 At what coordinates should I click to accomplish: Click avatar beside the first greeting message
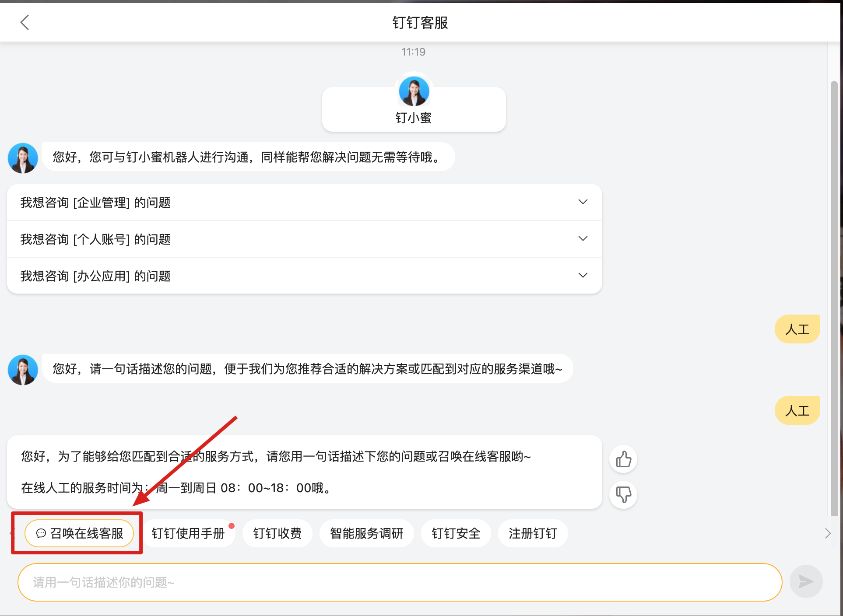pos(23,158)
